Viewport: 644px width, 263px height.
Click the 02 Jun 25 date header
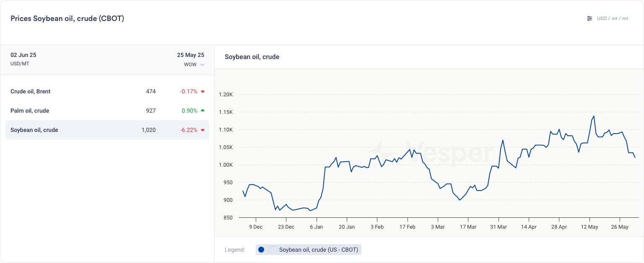point(23,55)
